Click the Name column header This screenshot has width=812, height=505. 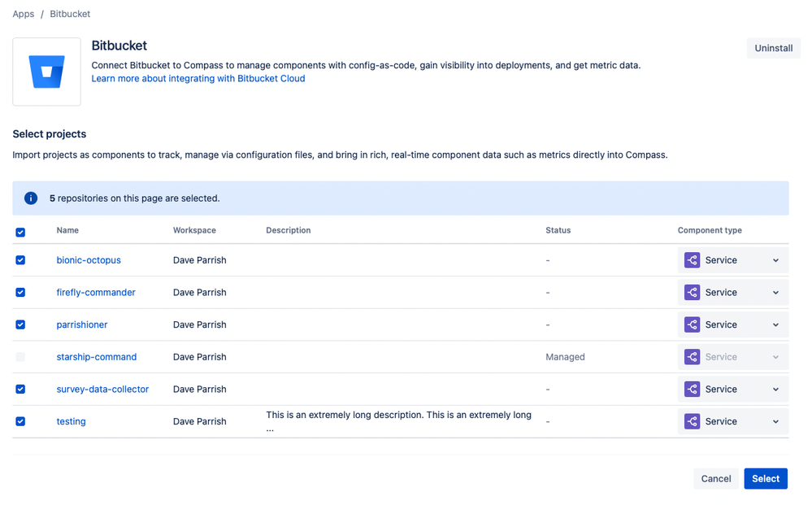coord(67,230)
